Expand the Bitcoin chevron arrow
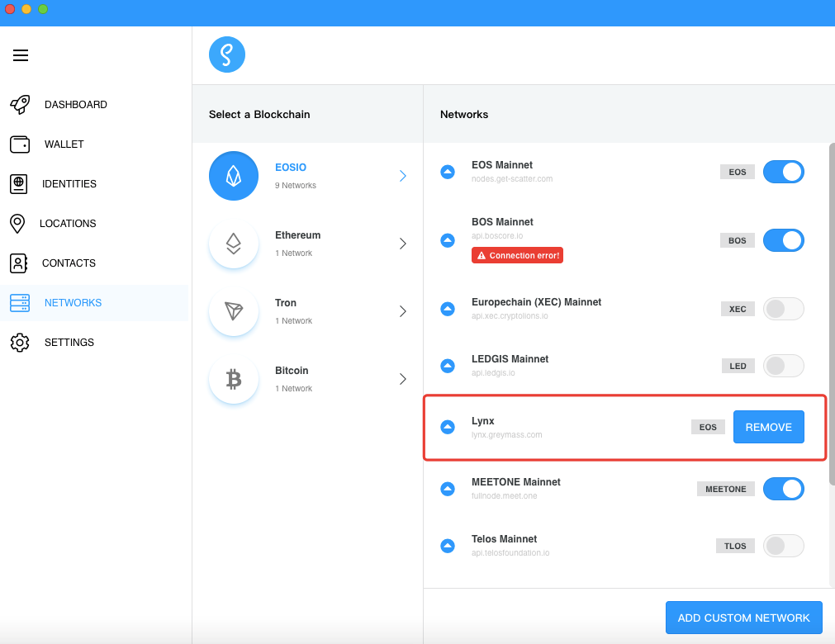The height and width of the screenshot is (644, 835). click(402, 379)
